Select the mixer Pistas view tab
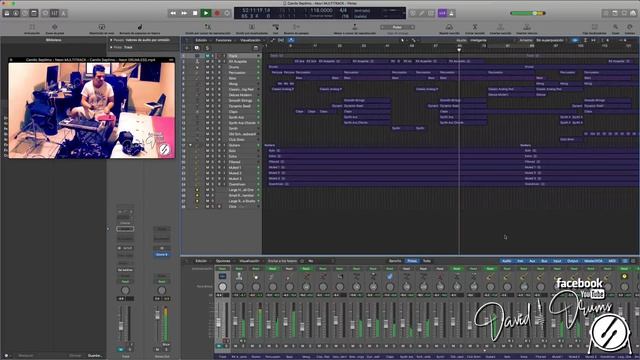The height and width of the screenshot is (360, 640). pyautogui.click(x=412, y=261)
